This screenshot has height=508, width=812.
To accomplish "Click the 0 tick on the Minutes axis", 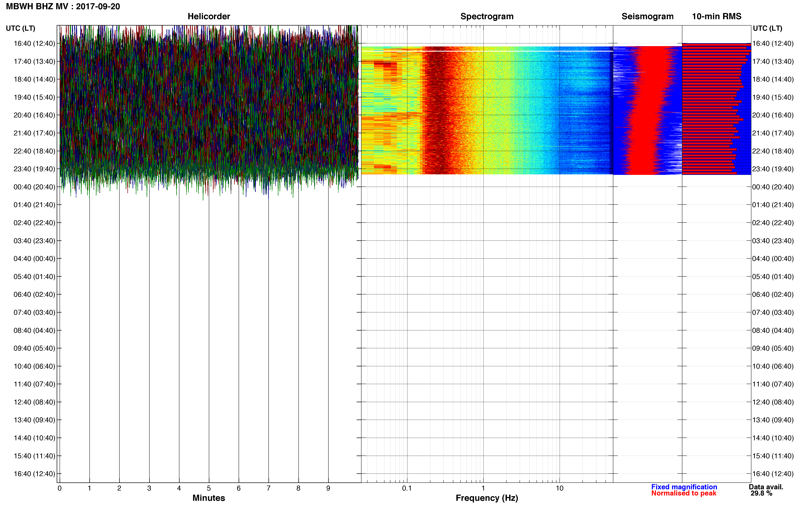I will [59, 488].
